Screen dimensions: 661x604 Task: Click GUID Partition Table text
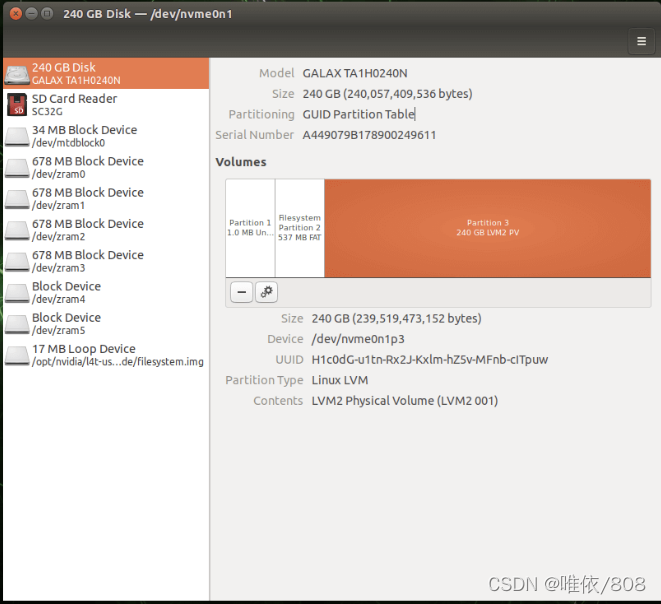359,114
